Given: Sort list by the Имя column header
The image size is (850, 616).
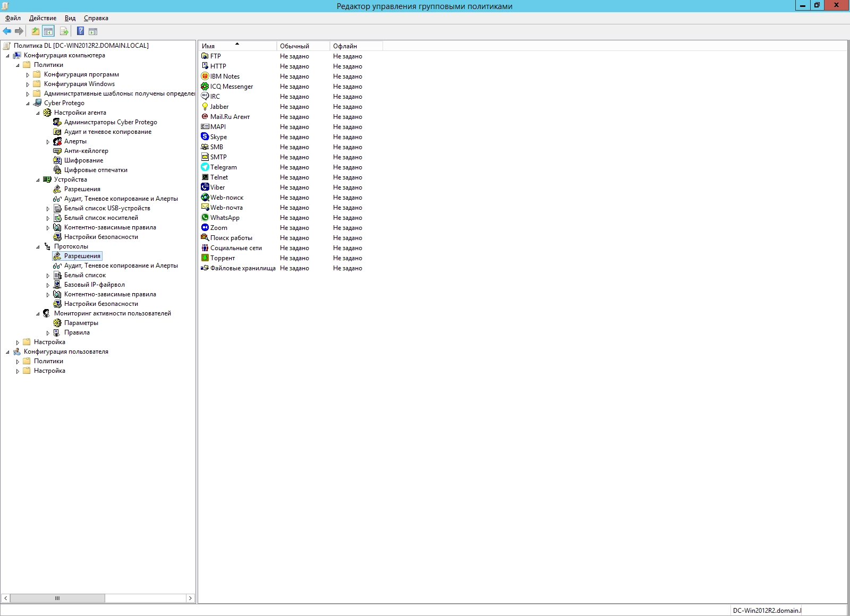Looking at the screenshot, I should click(237, 46).
